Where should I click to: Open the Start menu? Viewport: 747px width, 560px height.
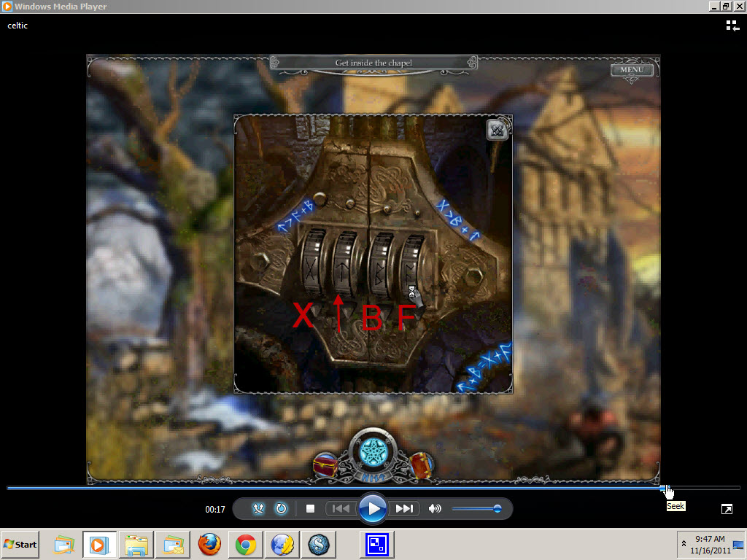[20, 545]
